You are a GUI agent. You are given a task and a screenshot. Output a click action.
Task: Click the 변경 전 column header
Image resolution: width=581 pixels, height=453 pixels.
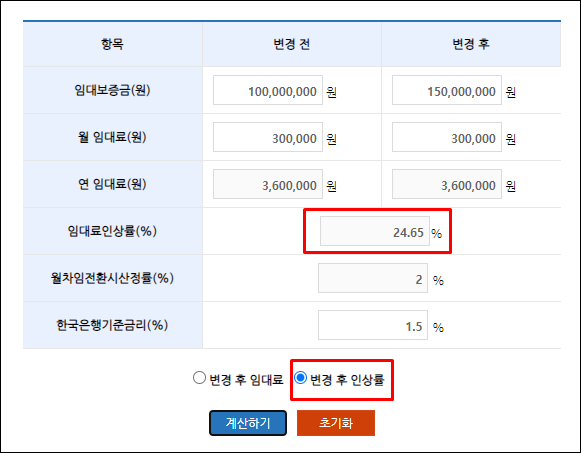(x=292, y=44)
